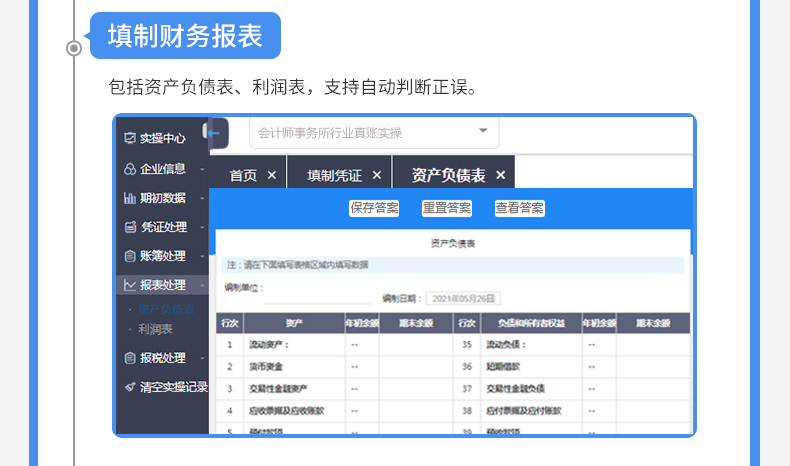
Task: Click the 实操中心 sidebar icon
Action: (129, 139)
